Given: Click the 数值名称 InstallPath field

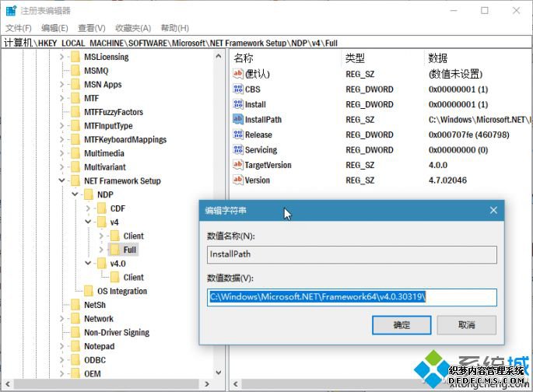Looking at the screenshot, I should 352,254.
